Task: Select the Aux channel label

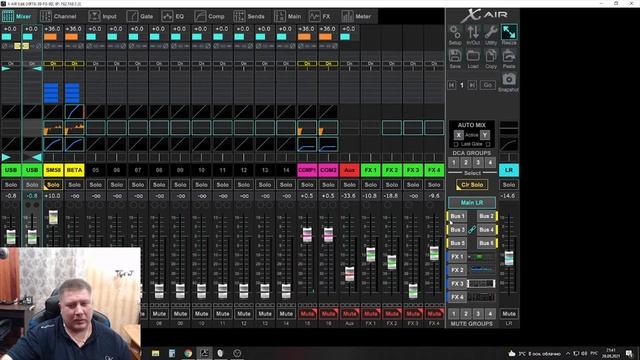Action: (x=349, y=170)
